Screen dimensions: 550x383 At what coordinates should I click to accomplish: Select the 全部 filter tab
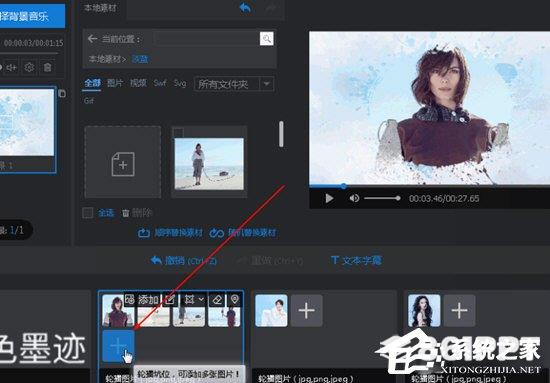92,83
